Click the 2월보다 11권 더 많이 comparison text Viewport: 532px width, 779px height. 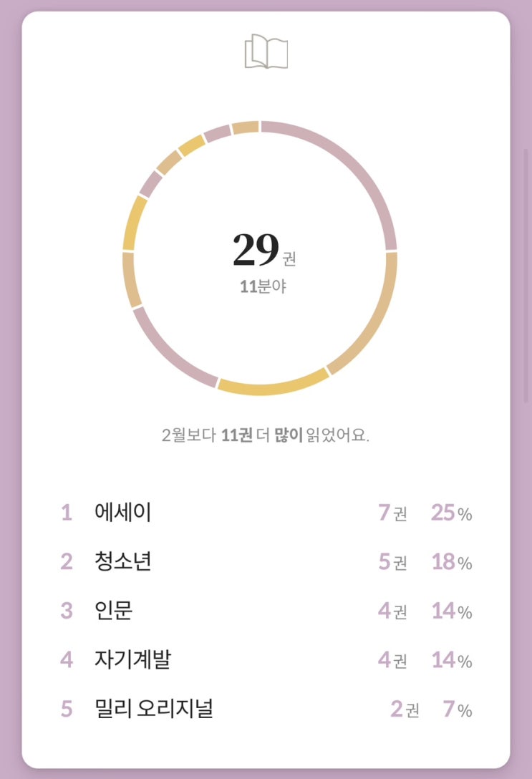coord(266,435)
